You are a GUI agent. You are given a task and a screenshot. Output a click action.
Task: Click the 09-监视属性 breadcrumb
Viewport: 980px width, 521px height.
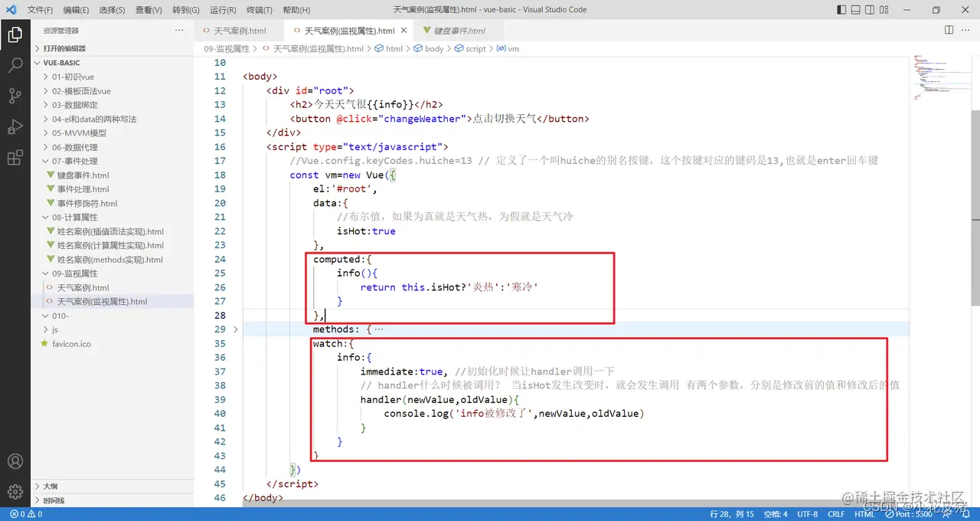(227, 48)
